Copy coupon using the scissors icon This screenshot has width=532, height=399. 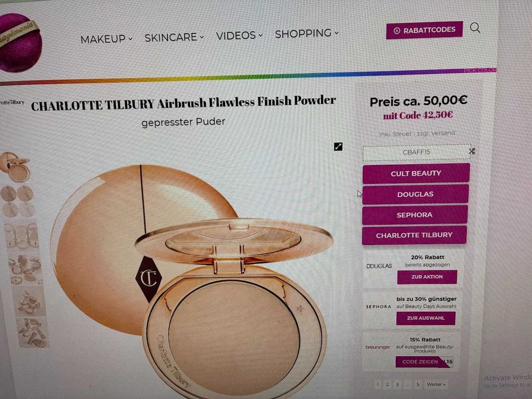(x=472, y=151)
